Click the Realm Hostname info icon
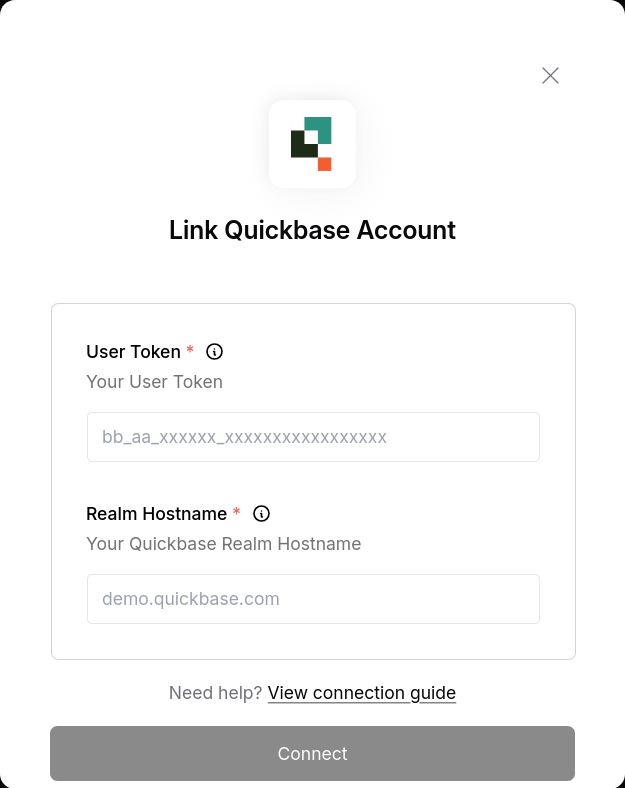This screenshot has width=625, height=788. tap(261, 514)
